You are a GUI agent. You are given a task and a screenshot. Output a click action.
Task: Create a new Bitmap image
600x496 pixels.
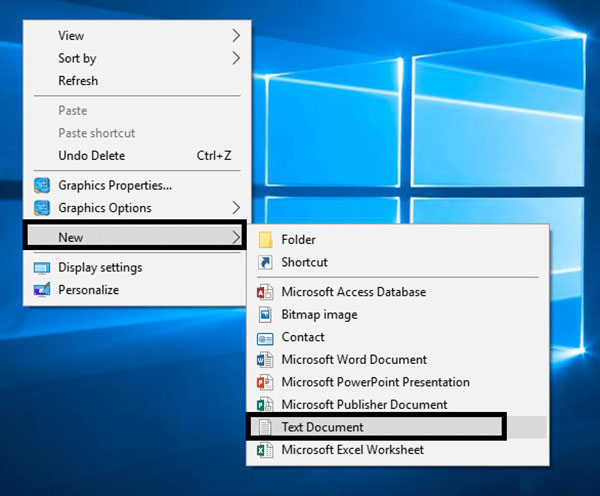[398, 315]
